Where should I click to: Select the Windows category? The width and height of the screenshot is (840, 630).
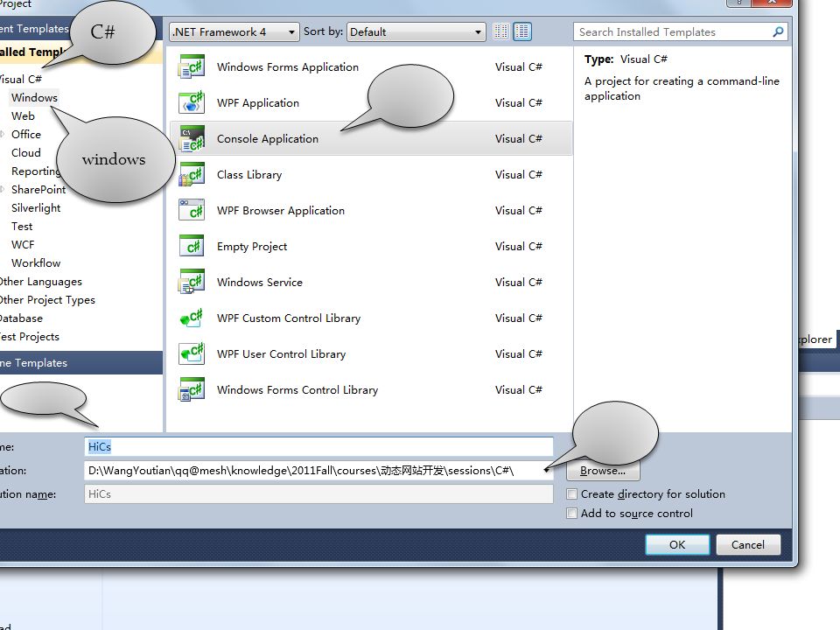(34, 97)
